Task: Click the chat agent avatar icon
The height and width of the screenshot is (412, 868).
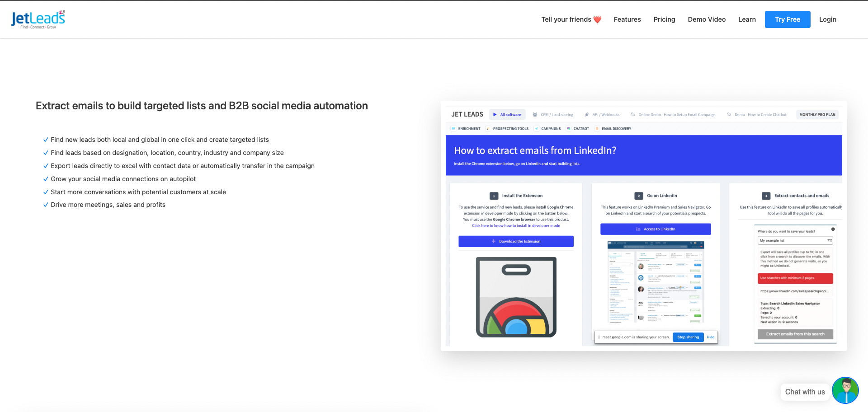Action: pos(845,390)
